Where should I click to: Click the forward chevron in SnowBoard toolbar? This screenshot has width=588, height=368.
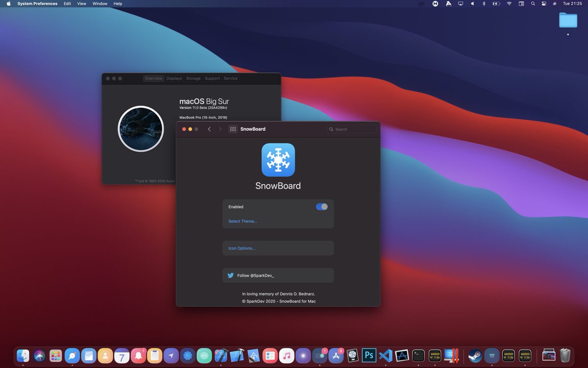(220, 129)
